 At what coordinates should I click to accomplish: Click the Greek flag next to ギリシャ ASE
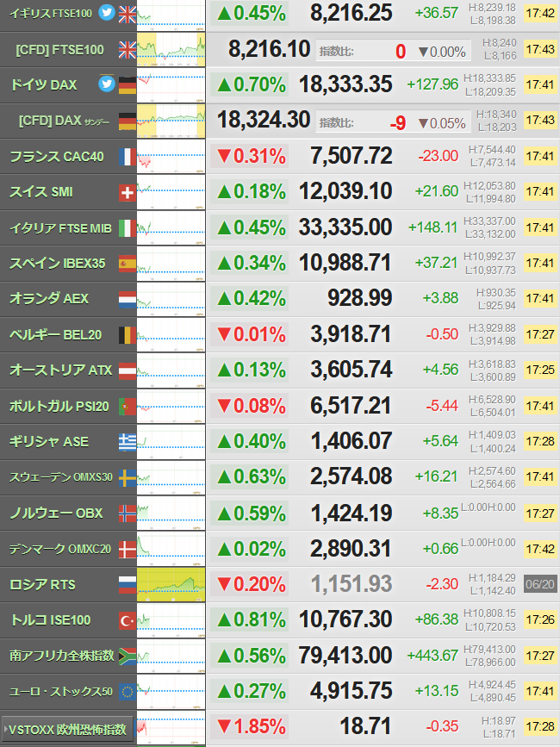[x=128, y=442]
